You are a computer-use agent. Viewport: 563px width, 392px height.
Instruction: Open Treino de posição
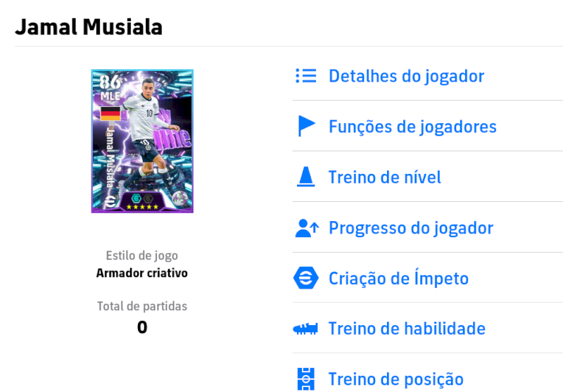point(396,380)
